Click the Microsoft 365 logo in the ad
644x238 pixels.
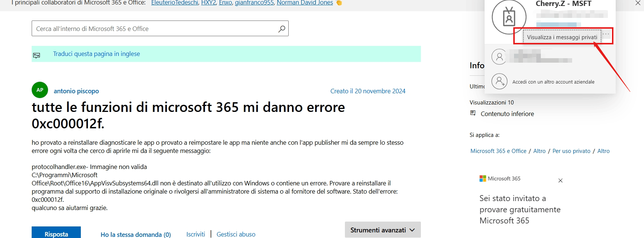[500, 179]
